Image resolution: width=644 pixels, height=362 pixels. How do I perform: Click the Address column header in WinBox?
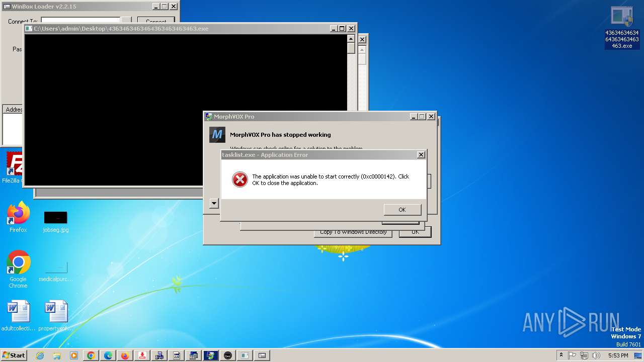pos(13,110)
